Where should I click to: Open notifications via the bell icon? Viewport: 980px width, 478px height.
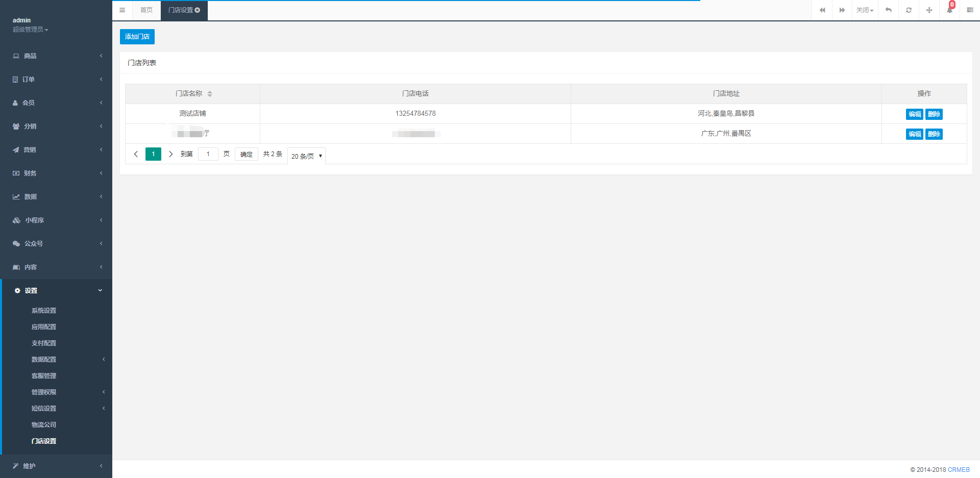[x=949, y=10]
